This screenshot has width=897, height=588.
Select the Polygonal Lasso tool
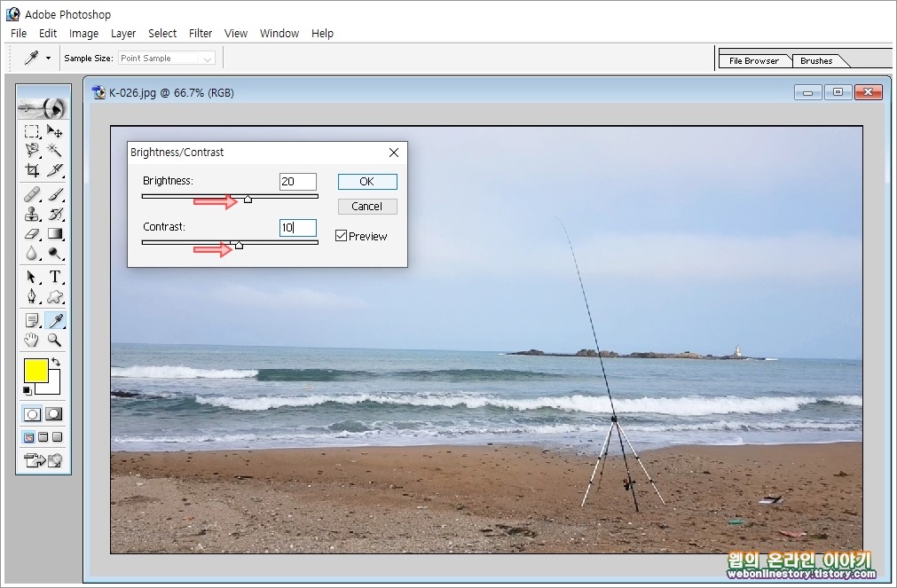point(32,151)
